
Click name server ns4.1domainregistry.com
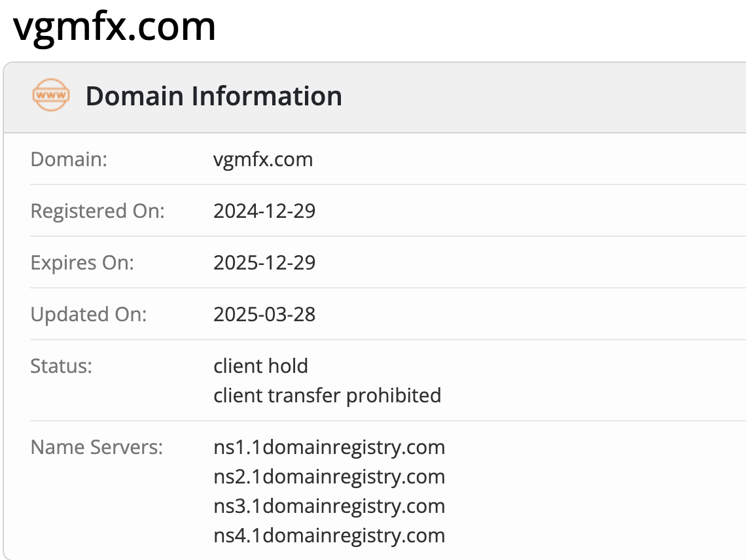point(329,536)
